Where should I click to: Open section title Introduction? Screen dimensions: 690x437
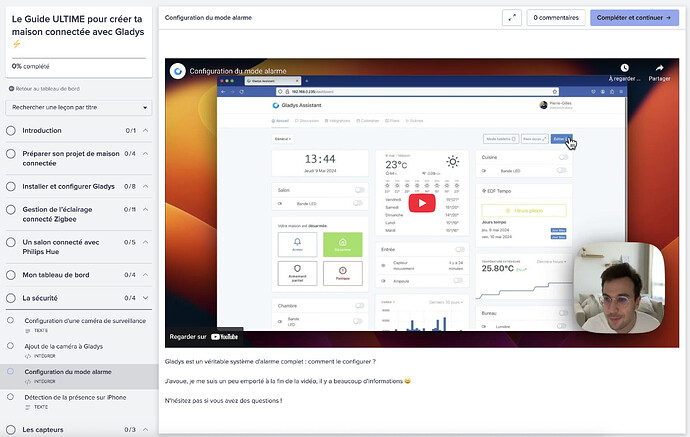(42, 131)
